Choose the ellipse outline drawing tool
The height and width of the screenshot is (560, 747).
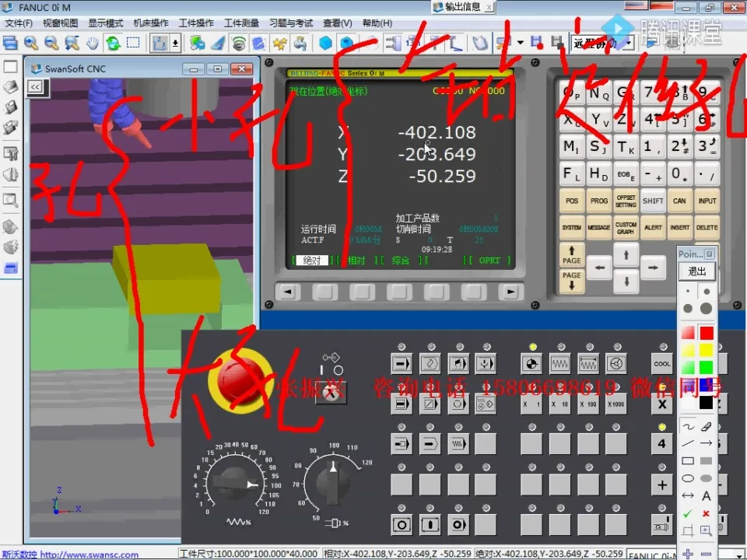tap(688, 478)
